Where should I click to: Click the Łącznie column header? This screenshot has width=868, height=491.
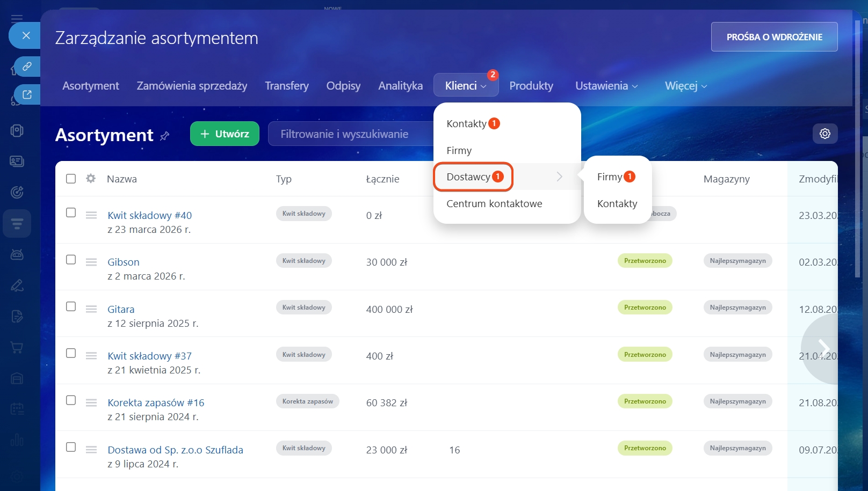382,179
